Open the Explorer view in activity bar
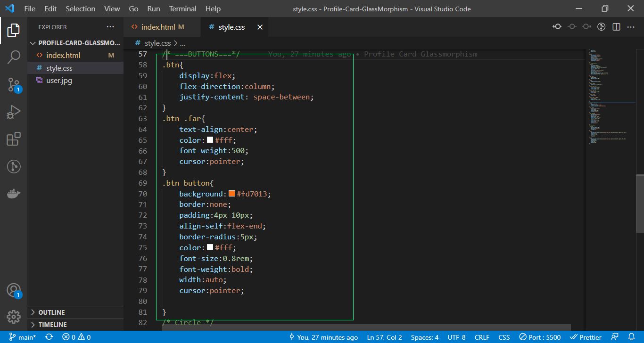Screen dimensions: 644x343 coord(14,31)
